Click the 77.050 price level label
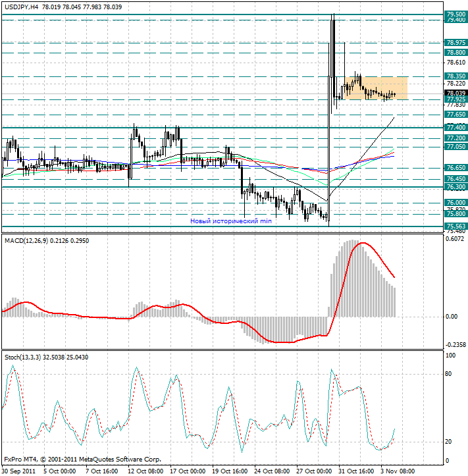This screenshot has width=468, height=476. [456, 147]
